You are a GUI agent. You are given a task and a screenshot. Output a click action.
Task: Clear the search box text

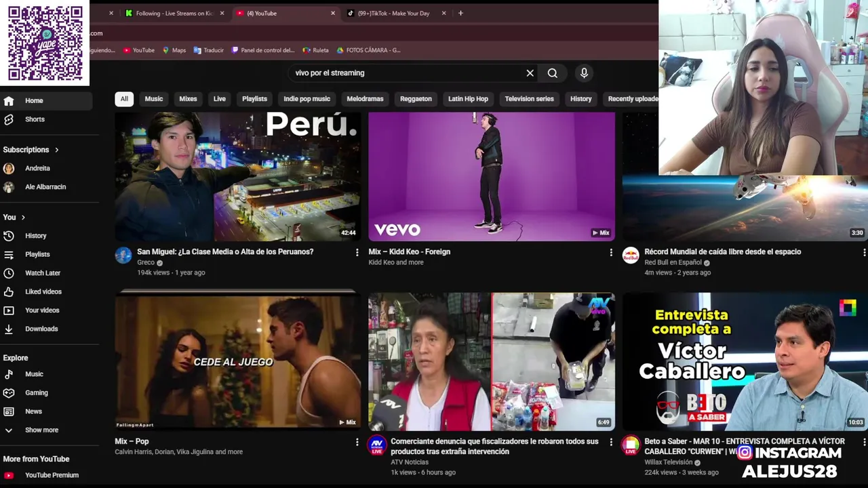click(x=530, y=73)
